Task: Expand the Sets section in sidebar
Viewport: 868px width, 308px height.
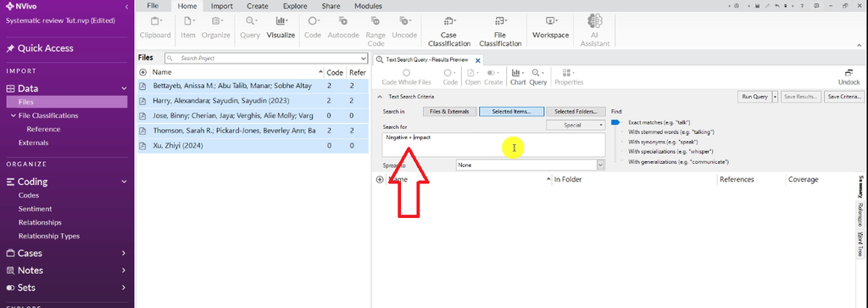Action: [x=124, y=288]
